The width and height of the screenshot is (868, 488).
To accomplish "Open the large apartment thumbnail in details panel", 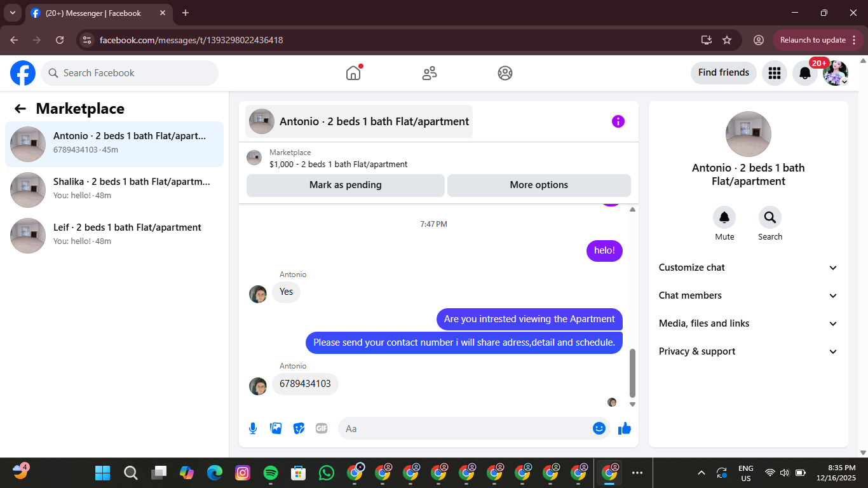I will point(749,134).
